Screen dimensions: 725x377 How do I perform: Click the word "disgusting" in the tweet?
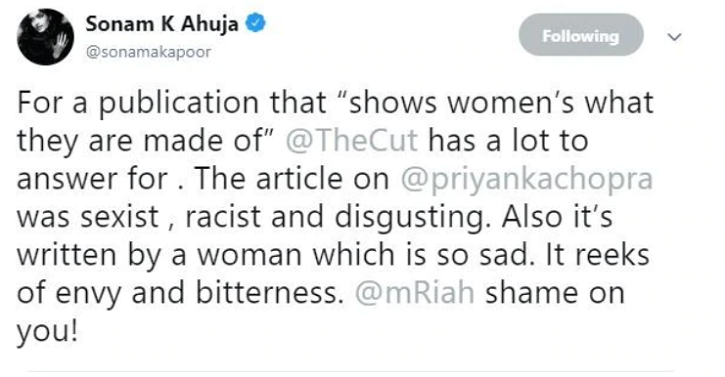pyautogui.click(x=409, y=217)
